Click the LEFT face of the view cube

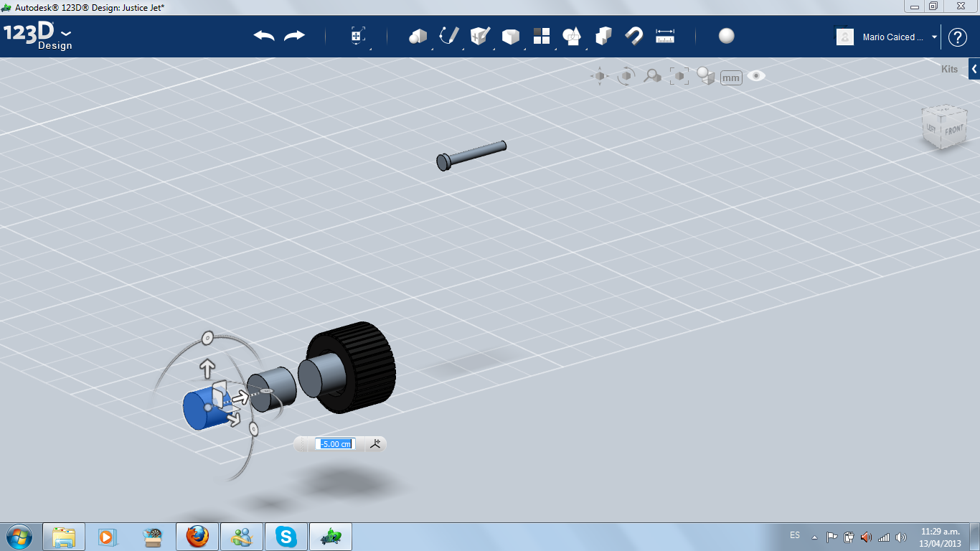click(x=931, y=128)
